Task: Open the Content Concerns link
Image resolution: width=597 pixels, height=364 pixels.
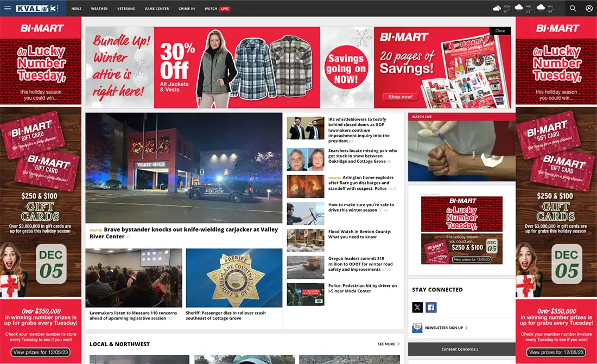Action: (461, 349)
